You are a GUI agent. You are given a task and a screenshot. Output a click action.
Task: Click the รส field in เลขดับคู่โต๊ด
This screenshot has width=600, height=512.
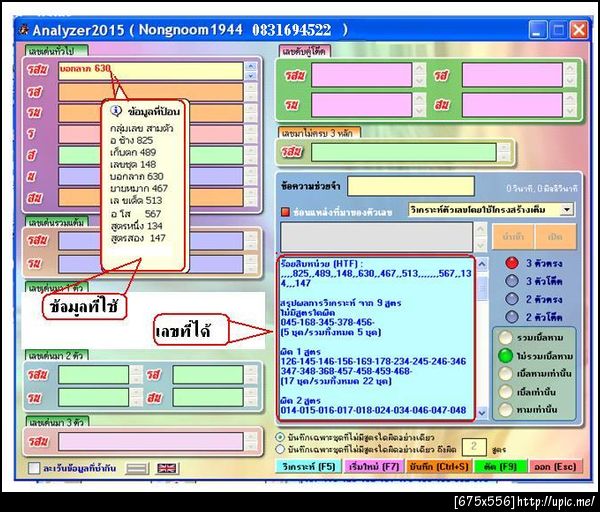[512, 75]
